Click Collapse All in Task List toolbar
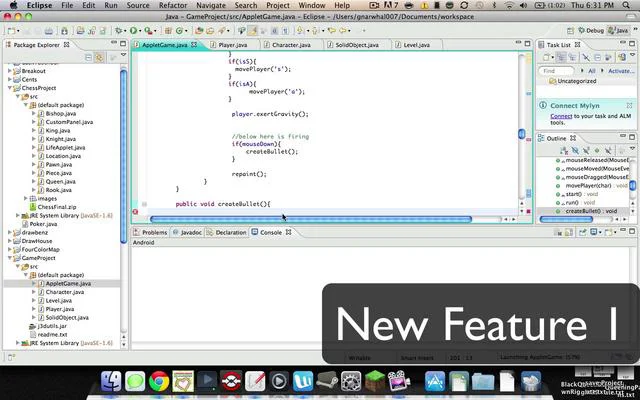Image resolution: width=640 pixels, height=400 pixels. coord(597,58)
